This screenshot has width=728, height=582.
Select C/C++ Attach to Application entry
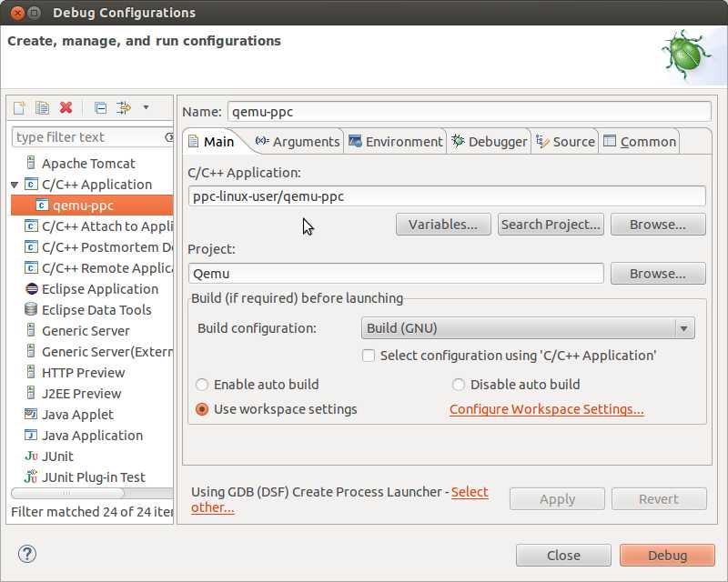pyautogui.click(x=98, y=226)
